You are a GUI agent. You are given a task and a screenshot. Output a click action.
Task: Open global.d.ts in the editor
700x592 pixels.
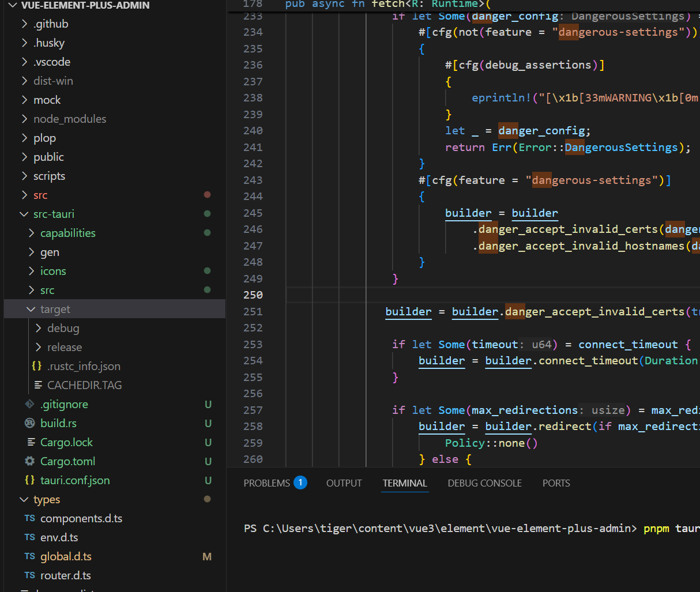66,556
